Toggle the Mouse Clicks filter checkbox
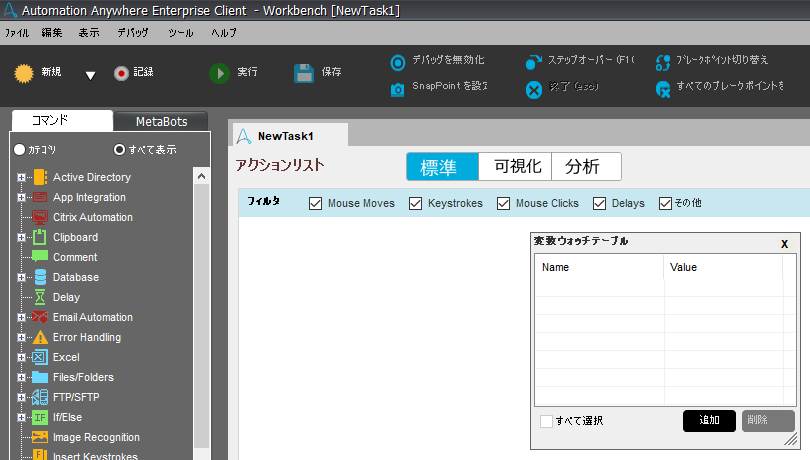The height and width of the screenshot is (460, 810). [503, 204]
